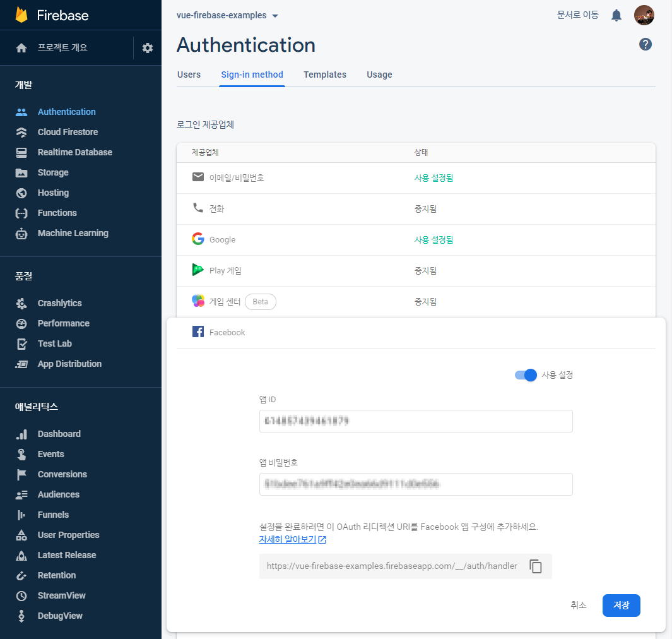Viewport: 672px width, 639px height.
Task: Open Storage in sidebar
Action: [x=53, y=172]
